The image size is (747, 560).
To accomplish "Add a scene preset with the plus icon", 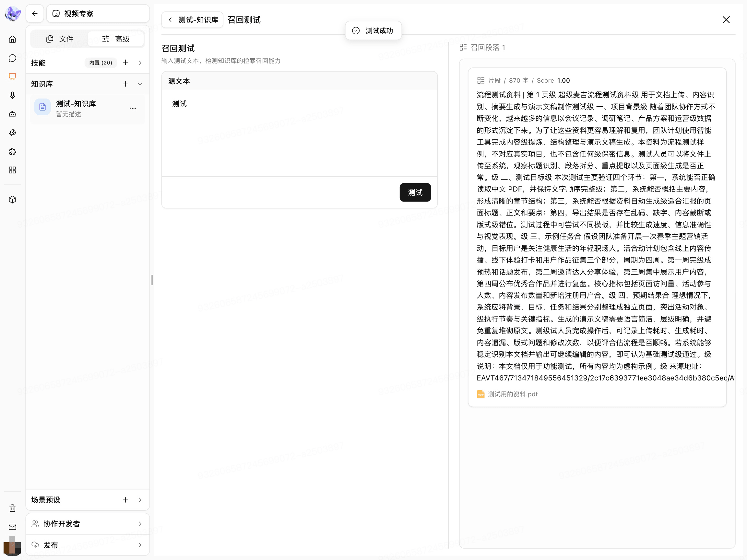I will [125, 500].
